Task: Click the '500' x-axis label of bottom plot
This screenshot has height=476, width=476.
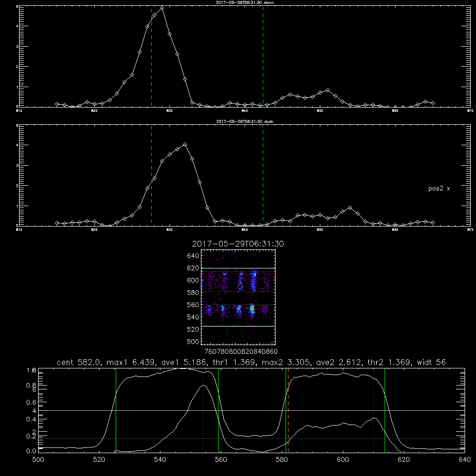Action: (x=38, y=460)
